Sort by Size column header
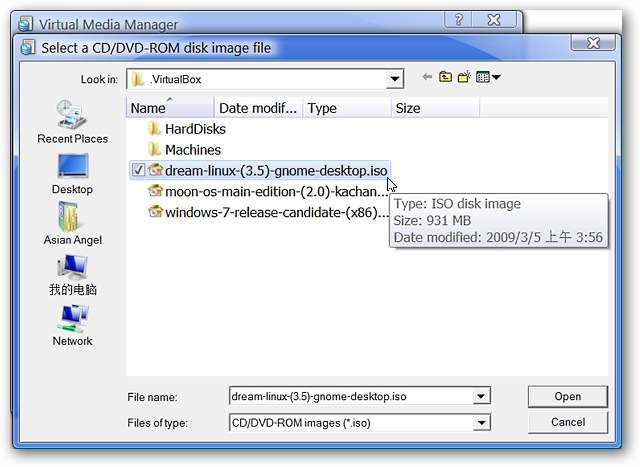This screenshot has height=467, width=640. 435,108
